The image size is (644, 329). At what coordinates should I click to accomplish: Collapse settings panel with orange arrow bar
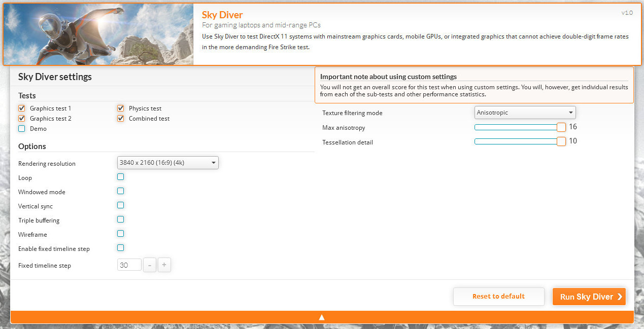[x=322, y=317]
